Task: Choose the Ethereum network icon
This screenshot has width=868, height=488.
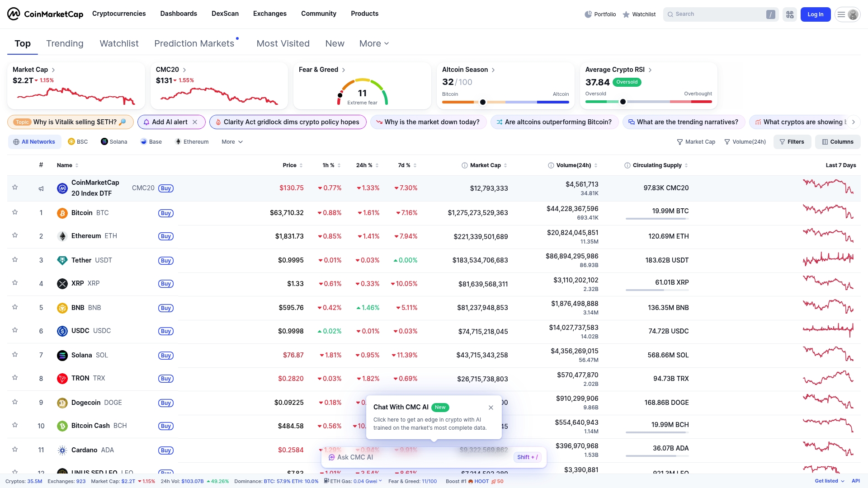Action: tap(178, 141)
